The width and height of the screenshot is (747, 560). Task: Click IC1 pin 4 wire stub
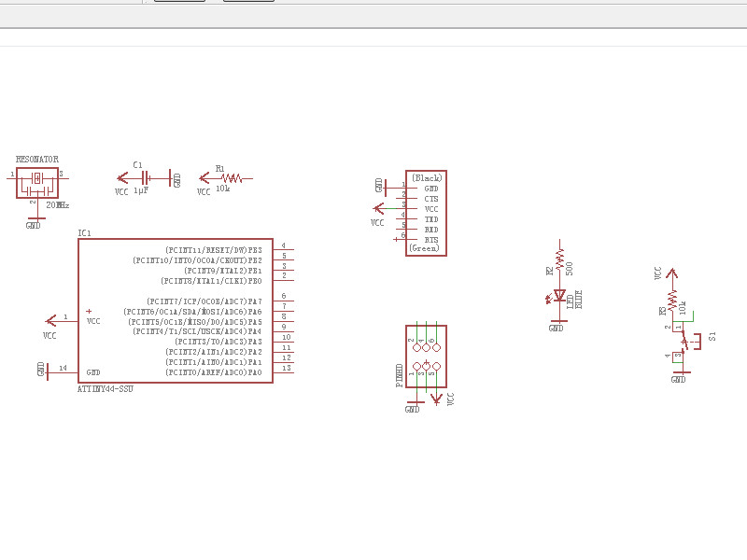pos(284,249)
